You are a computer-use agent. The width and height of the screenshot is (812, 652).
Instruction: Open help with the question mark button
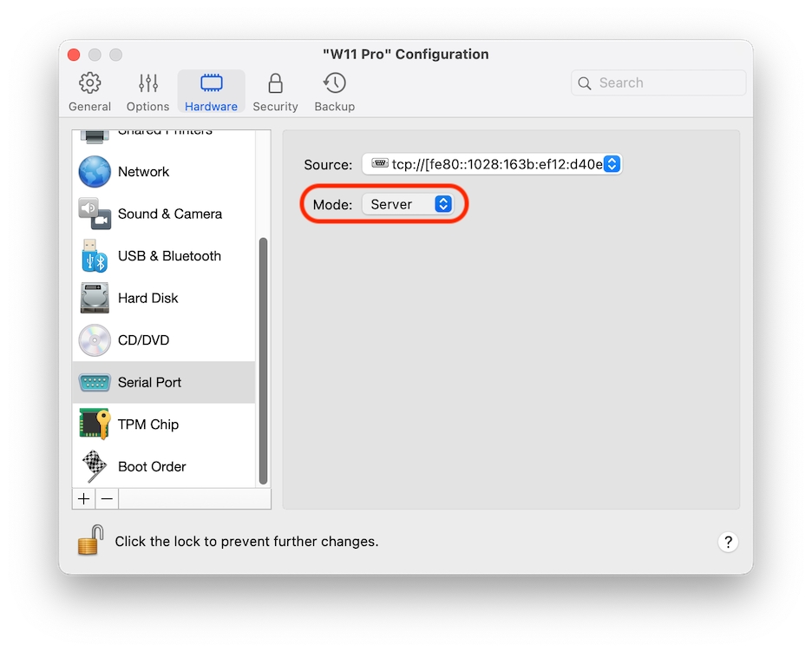click(x=728, y=542)
